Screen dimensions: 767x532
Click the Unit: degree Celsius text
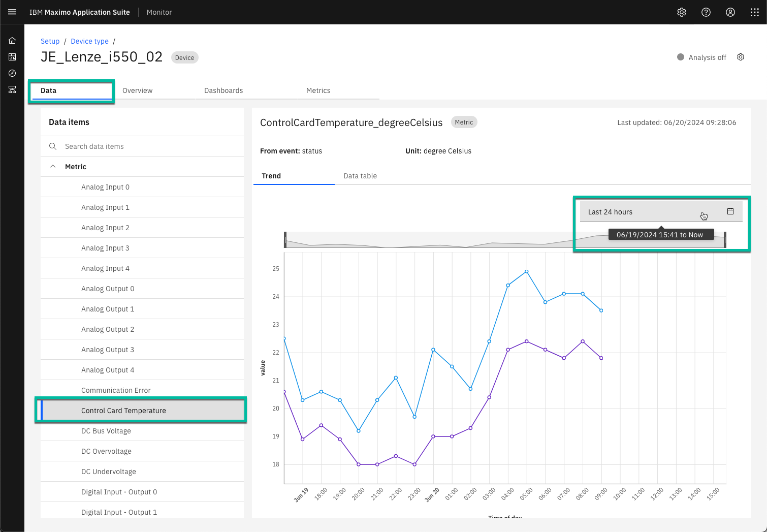438,151
